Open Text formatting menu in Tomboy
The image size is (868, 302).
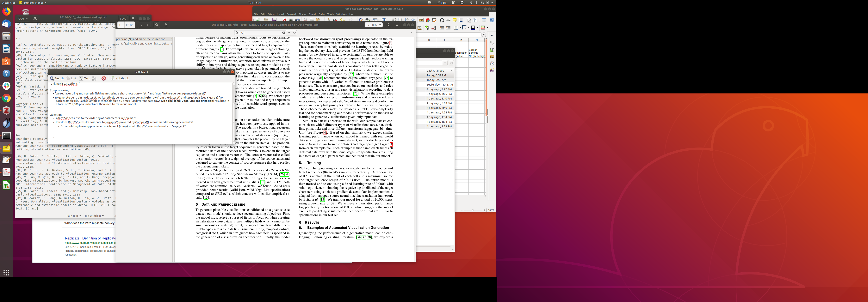pyautogui.click(x=85, y=78)
